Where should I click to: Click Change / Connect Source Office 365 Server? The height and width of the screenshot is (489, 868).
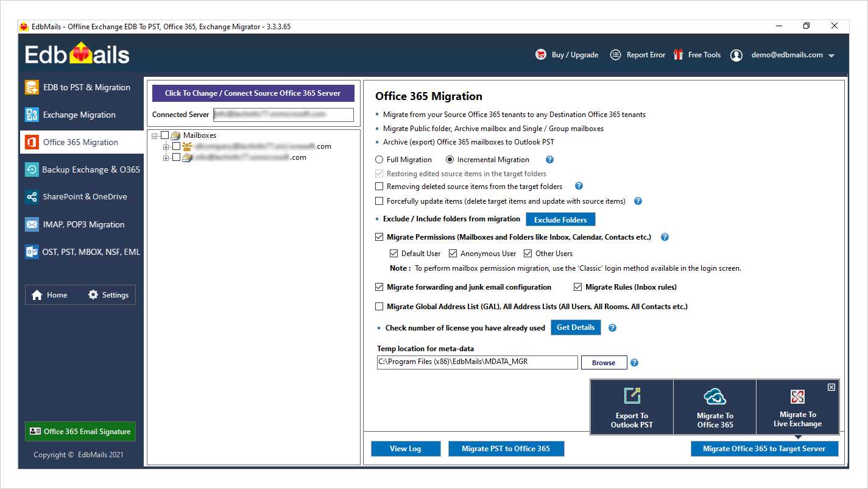pyautogui.click(x=253, y=93)
